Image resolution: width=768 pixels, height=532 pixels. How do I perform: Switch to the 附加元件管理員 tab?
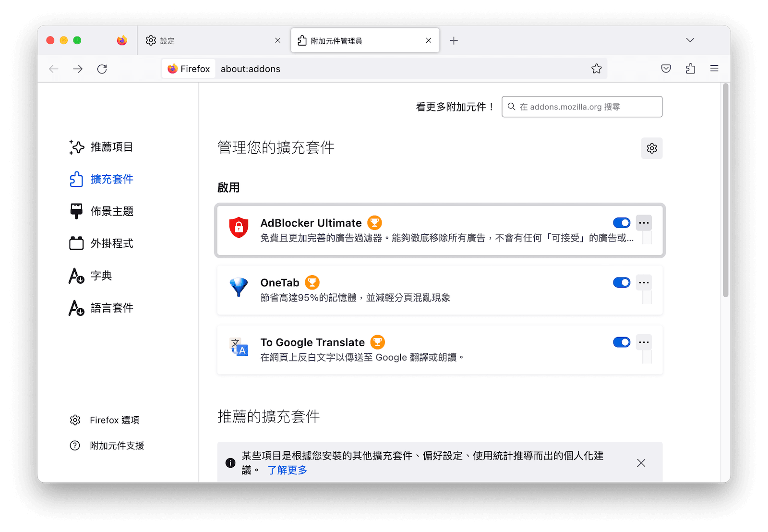tap(365, 40)
